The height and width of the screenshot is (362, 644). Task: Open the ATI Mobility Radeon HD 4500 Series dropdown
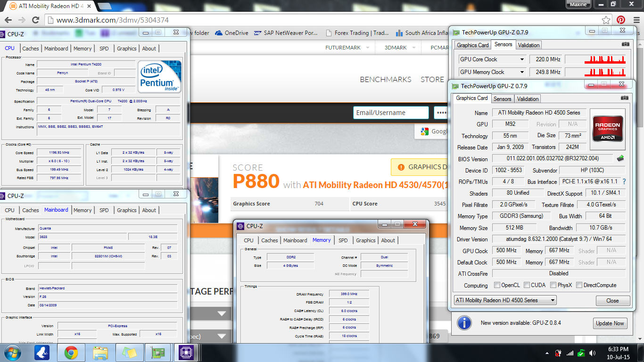coord(505,300)
